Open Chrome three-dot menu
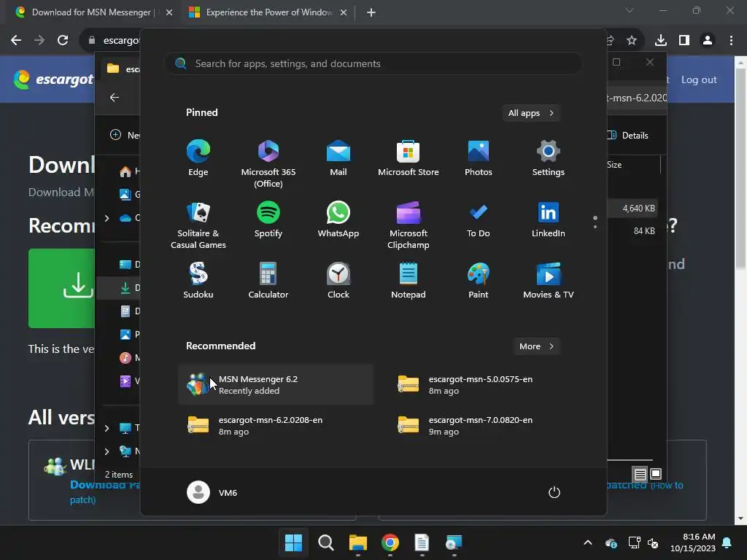Screen dimensions: 747x560 pos(731,40)
